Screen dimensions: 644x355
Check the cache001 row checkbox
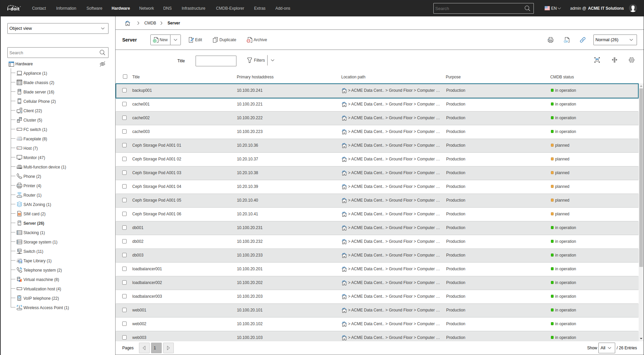[125, 104]
